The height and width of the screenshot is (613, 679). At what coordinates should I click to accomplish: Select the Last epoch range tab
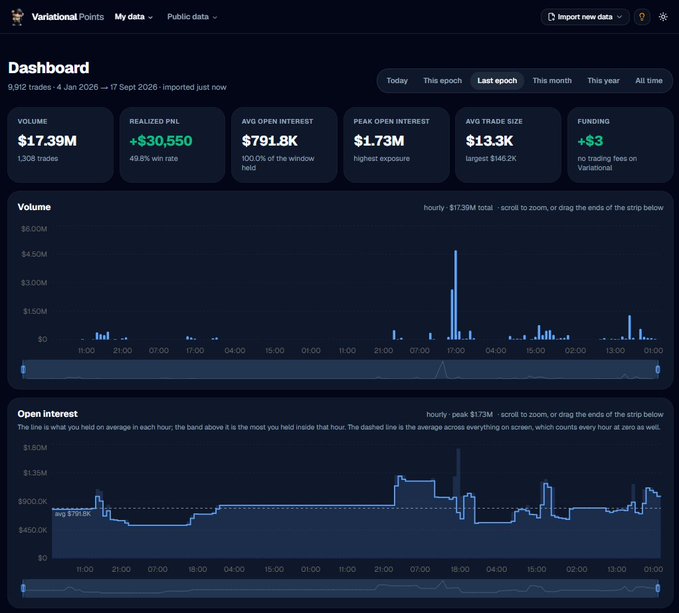497,81
